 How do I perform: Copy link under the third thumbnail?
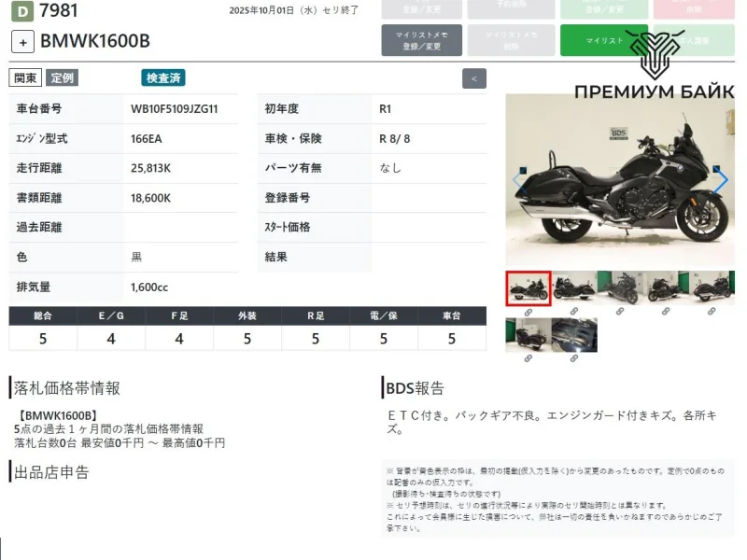(620, 312)
